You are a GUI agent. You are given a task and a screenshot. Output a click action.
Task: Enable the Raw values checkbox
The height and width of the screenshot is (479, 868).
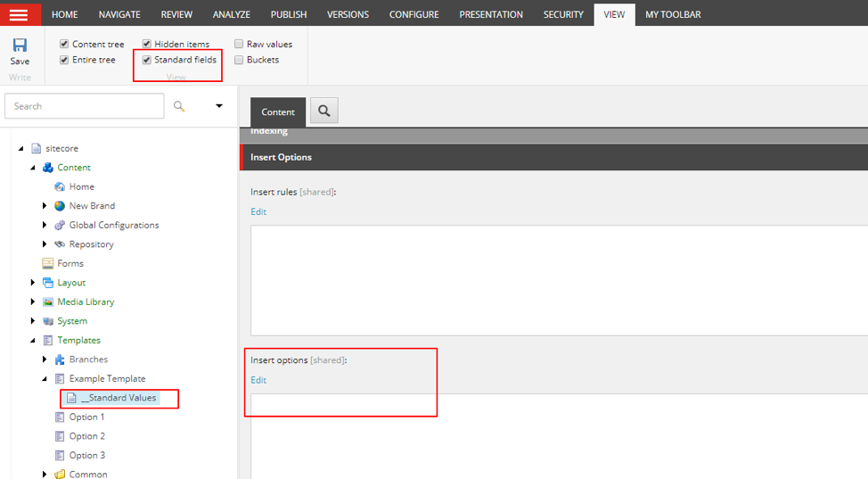pyautogui.click(x=239, y=44)
